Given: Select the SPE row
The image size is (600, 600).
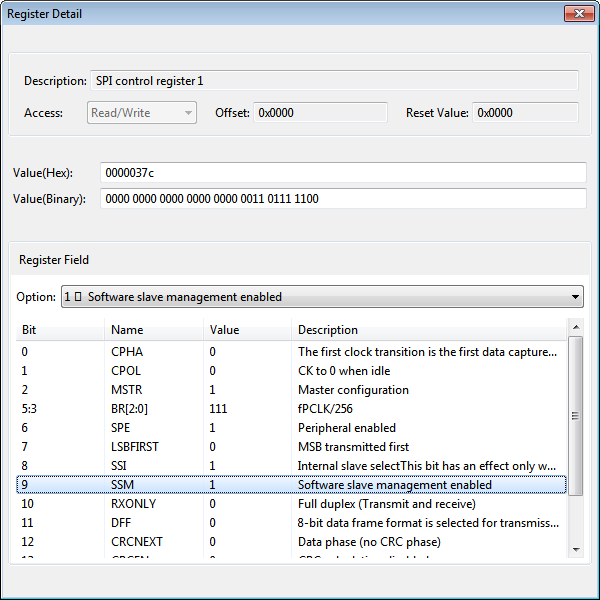Looking at the screenshot, I should pyautogui.click(x=291, y=428).
